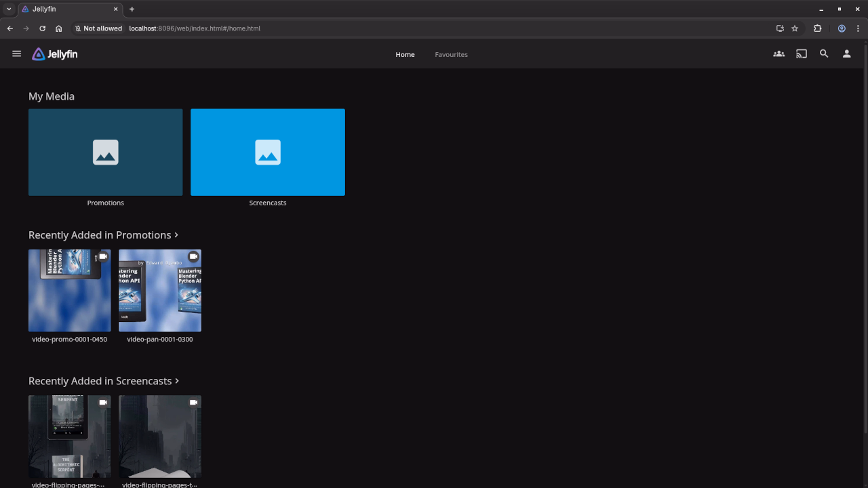Switch to the Favourites tab
Image resolution: width=868 pixels, height=488 pixels.
click(x=451, y=54)
